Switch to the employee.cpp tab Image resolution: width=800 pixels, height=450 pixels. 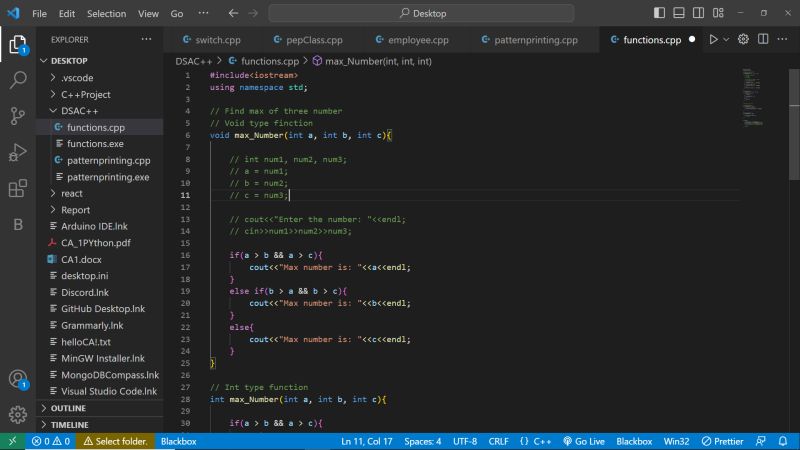tap(412, 40)
